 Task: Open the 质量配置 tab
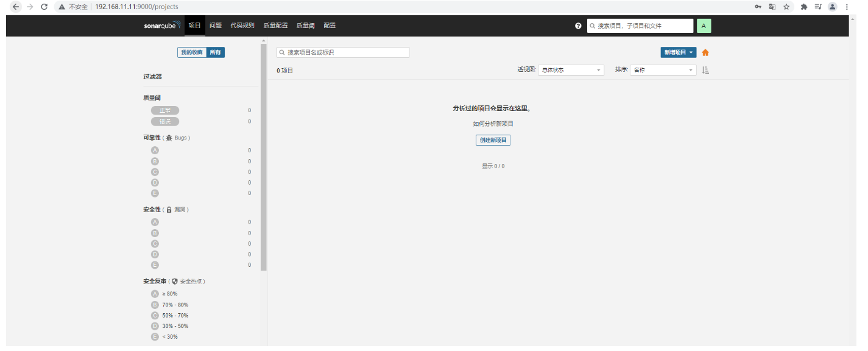[x=275, y=26]
